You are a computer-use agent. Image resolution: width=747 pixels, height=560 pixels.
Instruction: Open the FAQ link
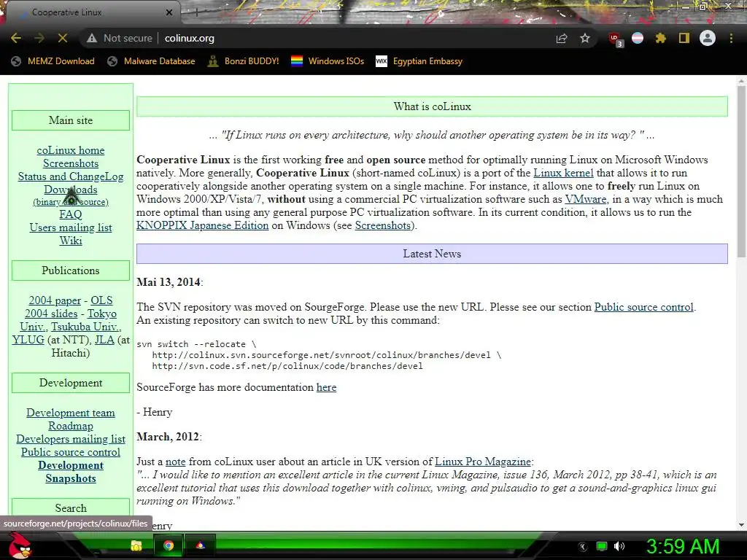71,214
